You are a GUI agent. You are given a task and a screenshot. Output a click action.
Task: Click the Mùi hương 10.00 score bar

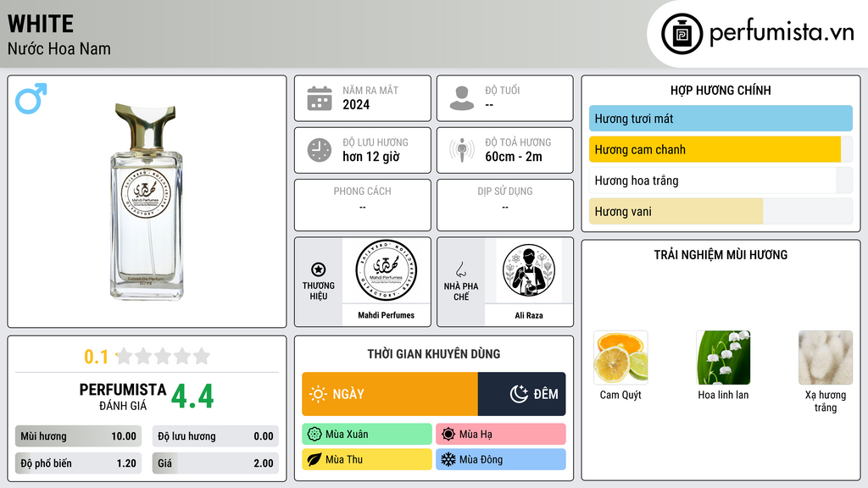click(x=79, y=436)
